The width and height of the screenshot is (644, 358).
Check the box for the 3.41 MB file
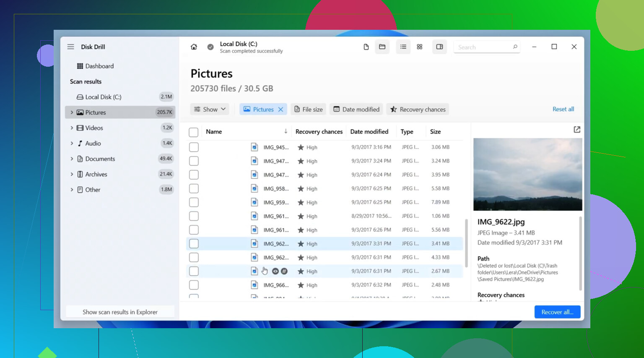click(x=194, y=244)
